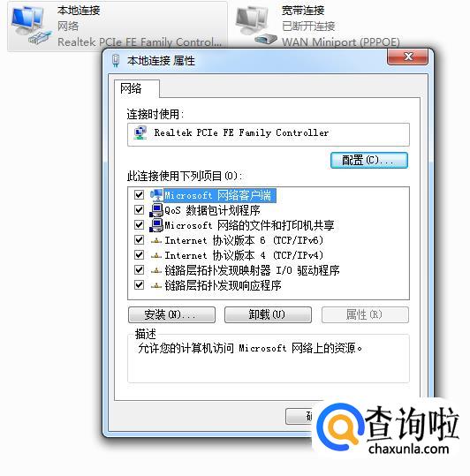Click the dialog title bar plug icon
470x476 pixels.
[116, 60]
